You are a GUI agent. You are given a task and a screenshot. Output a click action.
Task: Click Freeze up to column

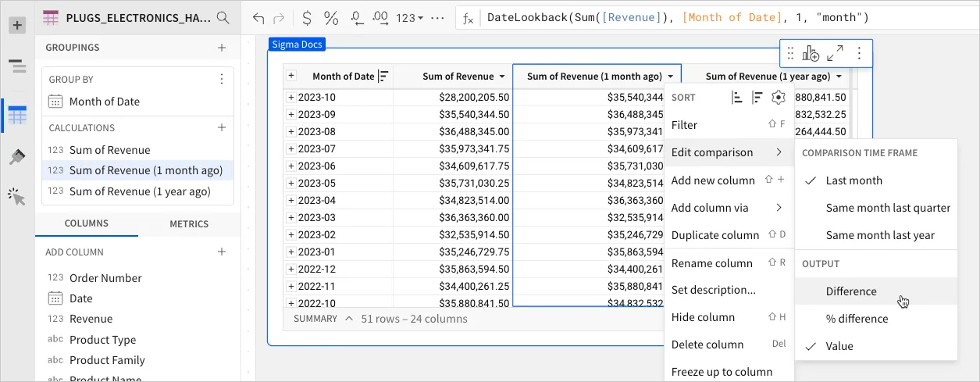click(729, 372)
